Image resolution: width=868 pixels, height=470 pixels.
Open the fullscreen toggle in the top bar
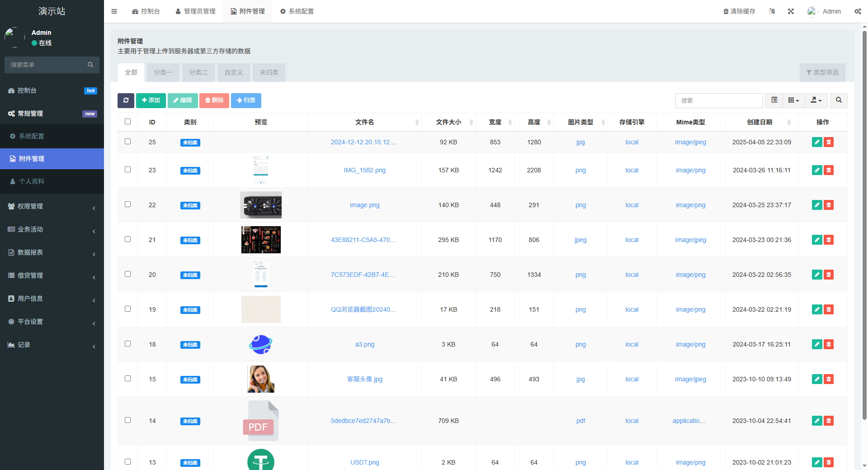tap(790, 11)
